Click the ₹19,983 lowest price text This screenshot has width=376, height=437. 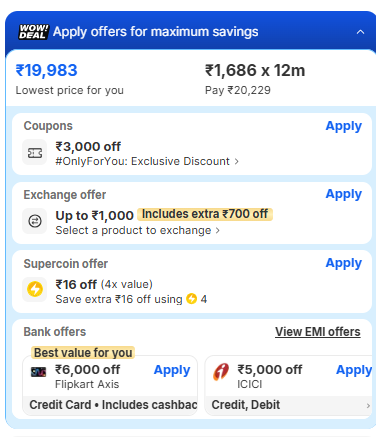pyautogui.click(x=47, y=70)
